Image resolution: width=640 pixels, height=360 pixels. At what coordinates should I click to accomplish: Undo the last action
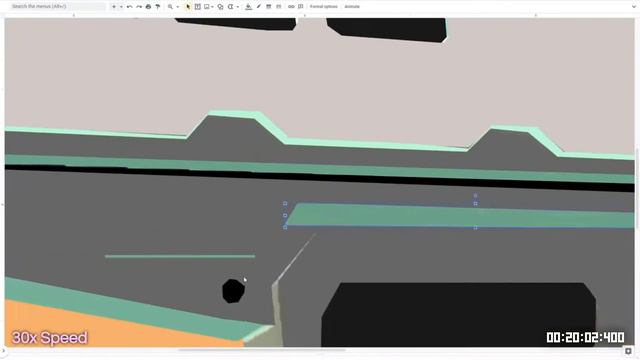(x=129, y=7)
